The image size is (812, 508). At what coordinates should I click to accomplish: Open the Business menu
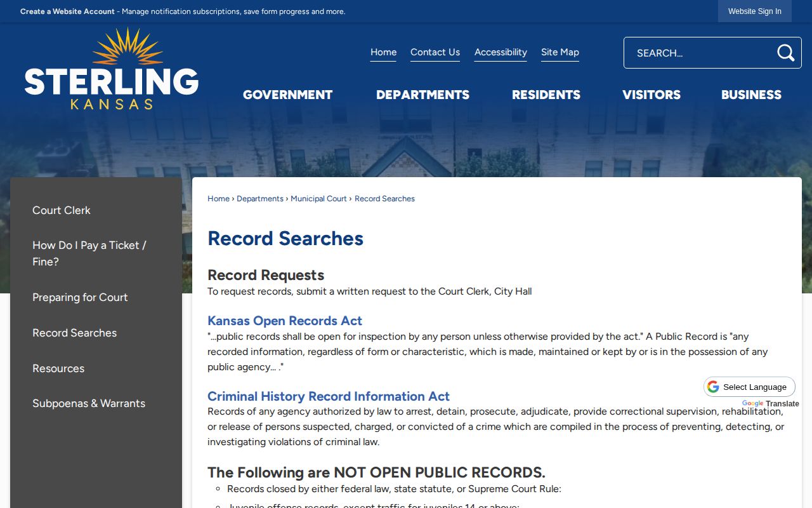[x=751, y=95]
